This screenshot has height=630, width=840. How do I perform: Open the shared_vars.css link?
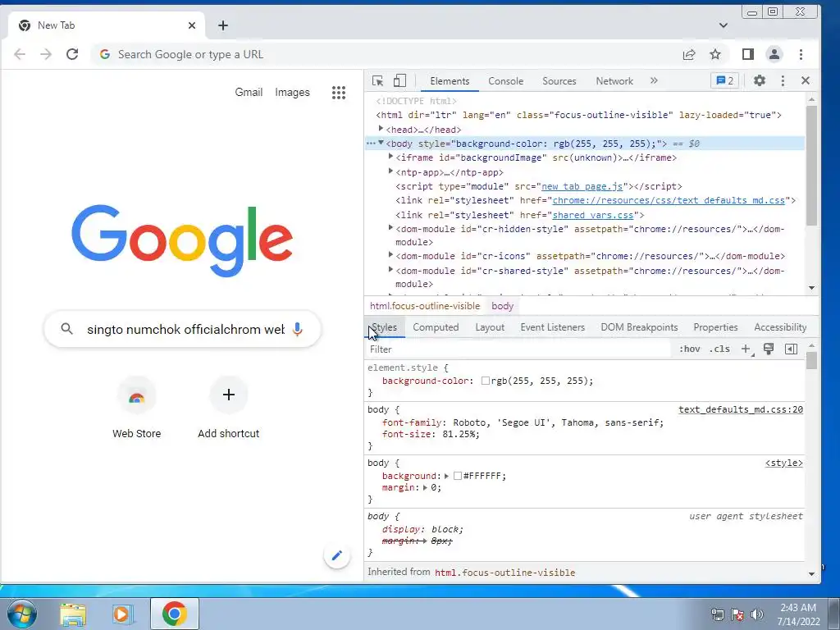[x=592, y=215]
